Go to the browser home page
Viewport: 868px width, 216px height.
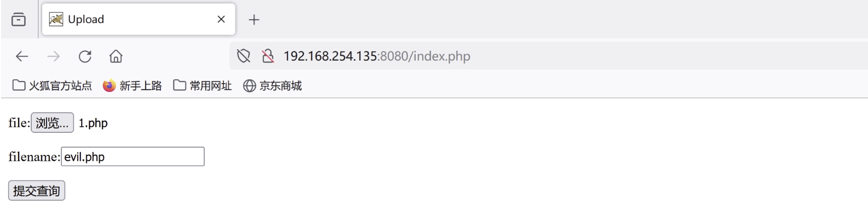[116, 56]
